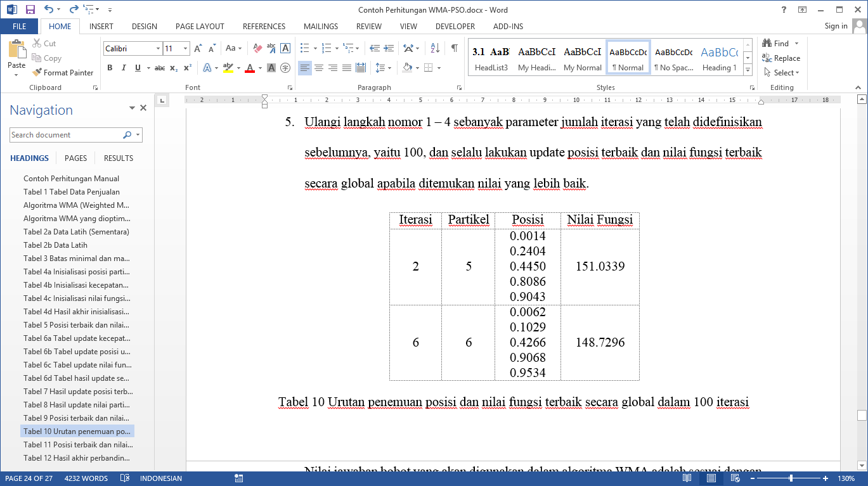Viewport: 868px width, 486px height.
Task: Switch to Read Mode view in status bar
Action: [687, 478]
